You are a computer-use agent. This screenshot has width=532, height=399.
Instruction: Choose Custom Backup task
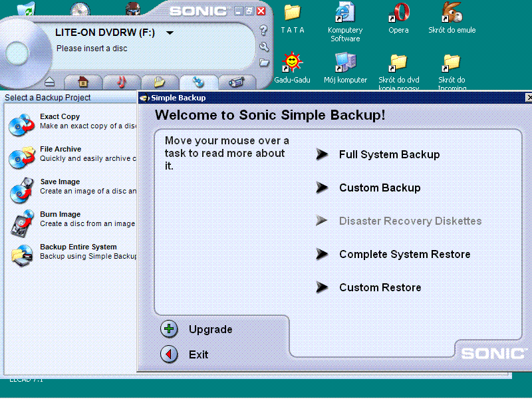[x=380, y=188]
